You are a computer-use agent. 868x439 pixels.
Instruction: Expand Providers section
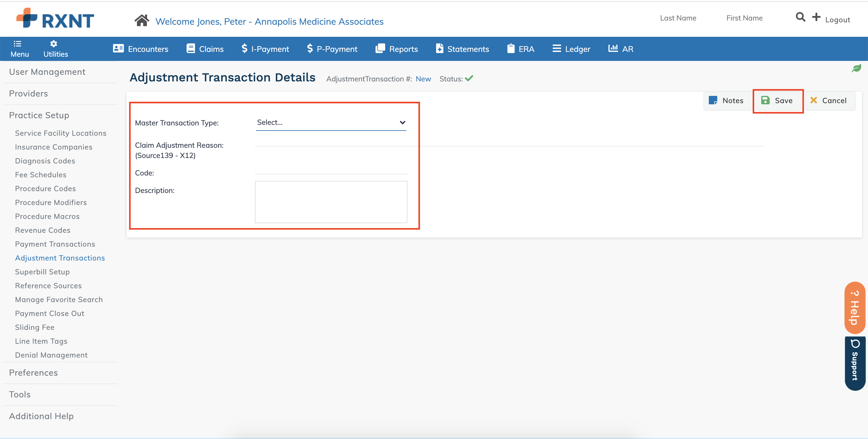point(28,93)
